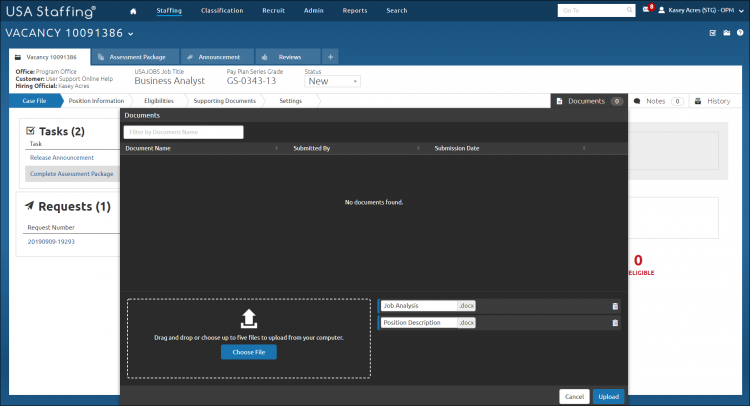The width and height of the screenshot is (750, 406).
Task: Open the Reports menu
Action: (355, 11)
